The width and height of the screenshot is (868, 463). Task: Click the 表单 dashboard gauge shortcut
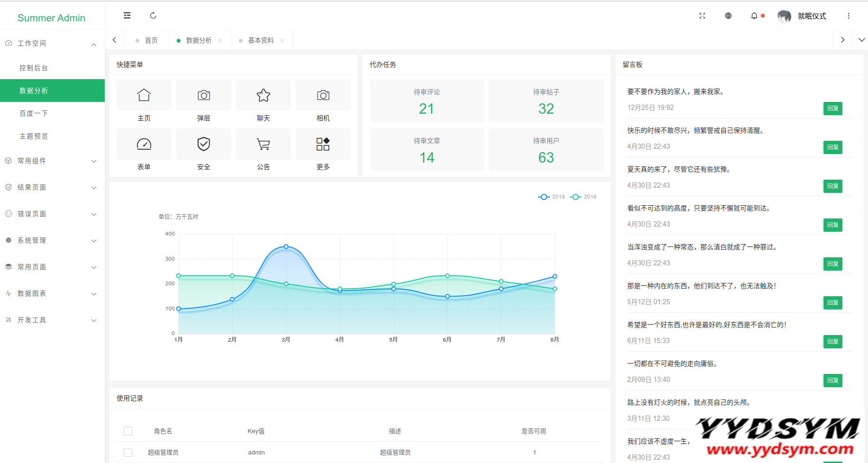coord(144,145)
